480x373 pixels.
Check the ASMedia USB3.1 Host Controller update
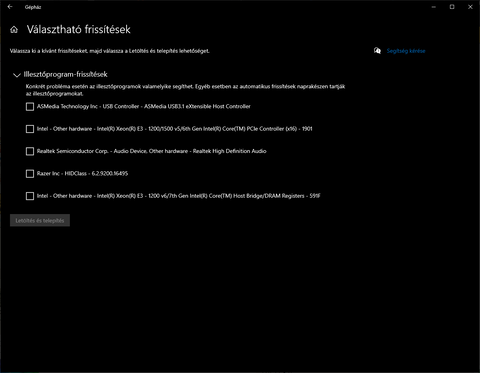30,107
